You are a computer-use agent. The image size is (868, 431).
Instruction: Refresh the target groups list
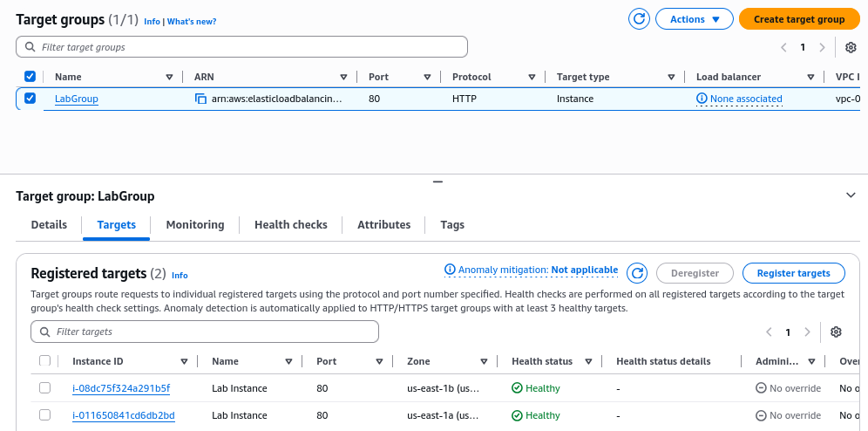pyautogui.click(x=640, y=19)
